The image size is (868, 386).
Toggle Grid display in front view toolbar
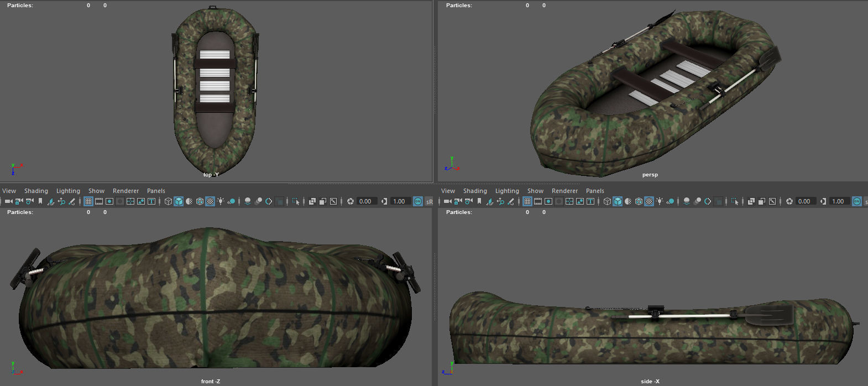[x=88, y=201]
